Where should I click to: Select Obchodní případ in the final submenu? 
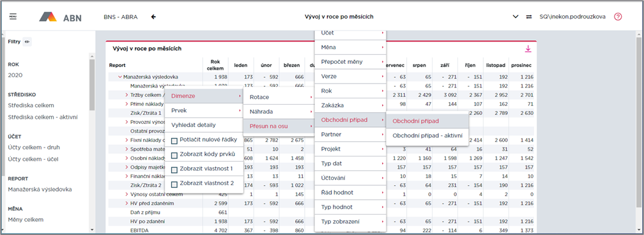[x=427, y=121]
